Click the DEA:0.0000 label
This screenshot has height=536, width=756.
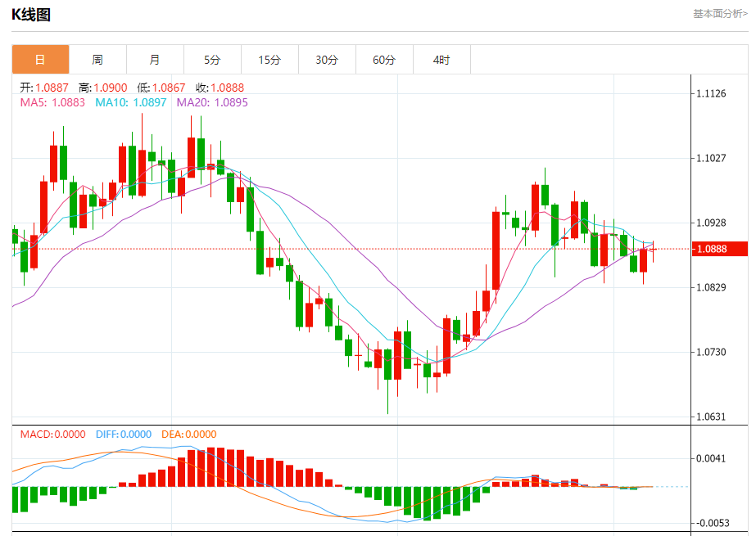189,435
